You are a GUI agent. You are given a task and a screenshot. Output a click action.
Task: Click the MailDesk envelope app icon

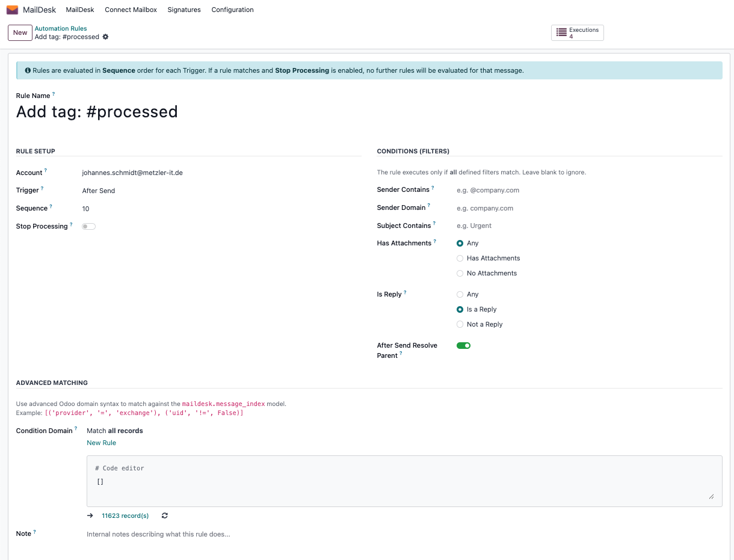pos(12,10)
